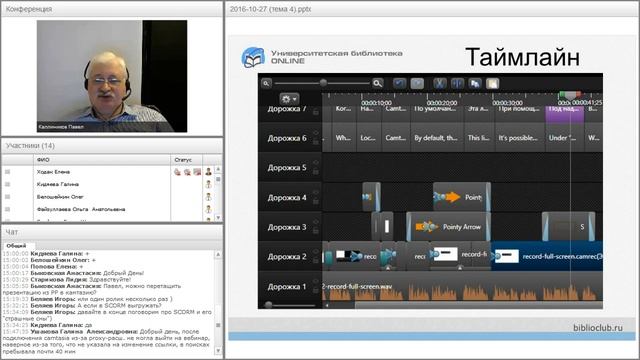Select the 'It's possible...' caption clip
This screenshot has height=360, width=640.
tap(519, 138)
